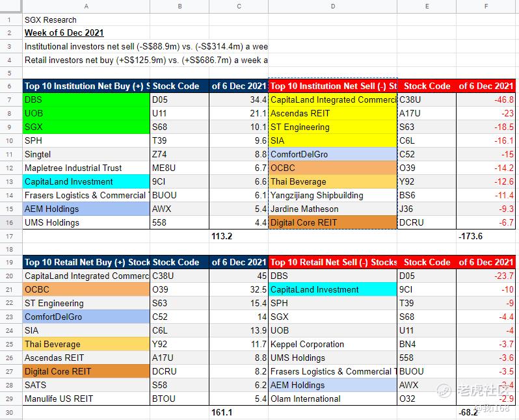Select the total -173.6 cell

coord(486,236)
